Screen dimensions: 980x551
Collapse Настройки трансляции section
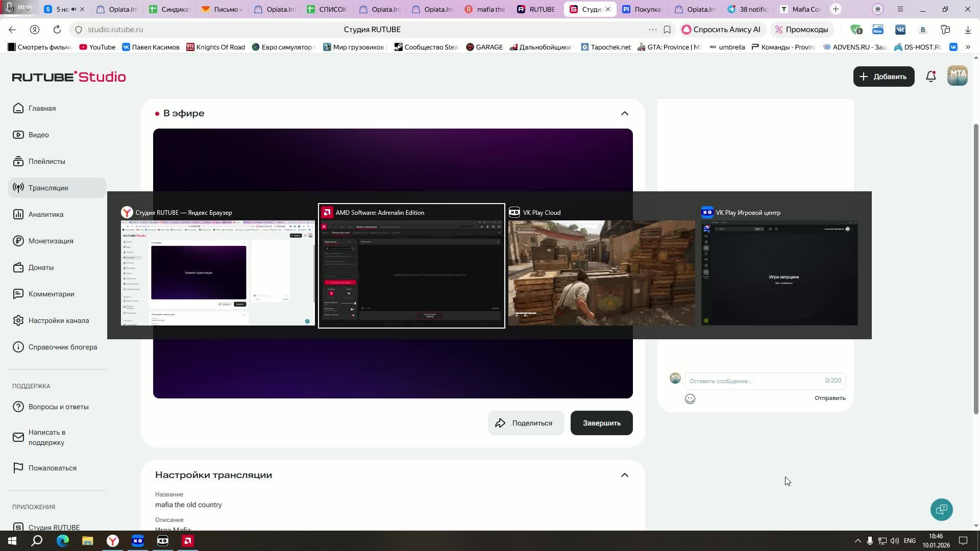tap(624, 475)
